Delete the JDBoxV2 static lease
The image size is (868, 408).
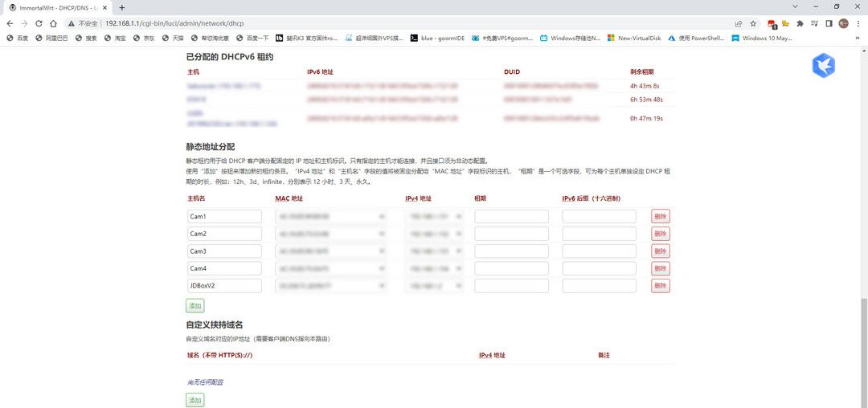click(661, 286)
